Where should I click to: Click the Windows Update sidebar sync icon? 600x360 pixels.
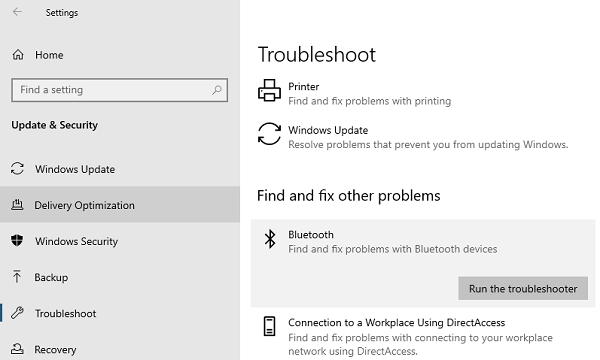click(17, 168)
